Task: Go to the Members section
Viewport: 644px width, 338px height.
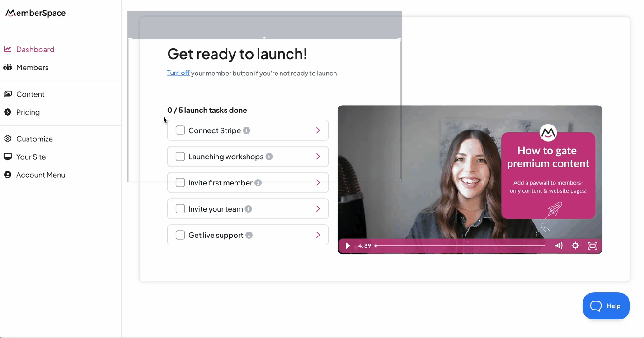Action: [x=32, y=67]
